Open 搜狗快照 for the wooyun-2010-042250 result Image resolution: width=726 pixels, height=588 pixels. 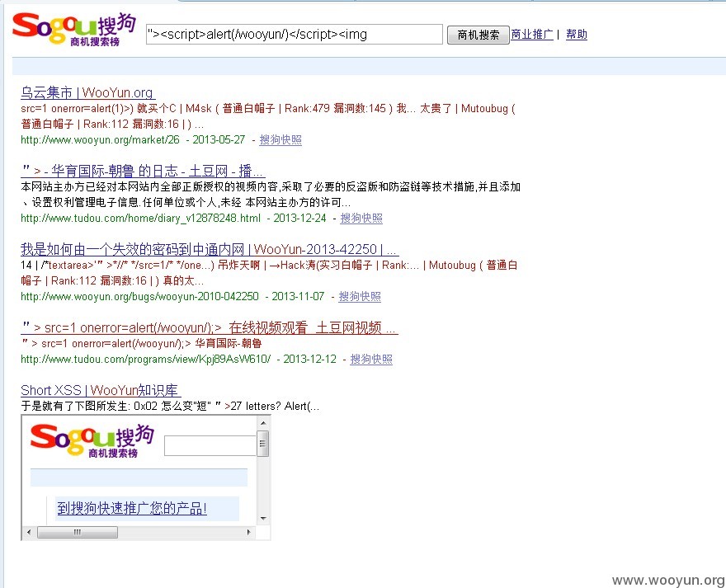coord(360,296)
